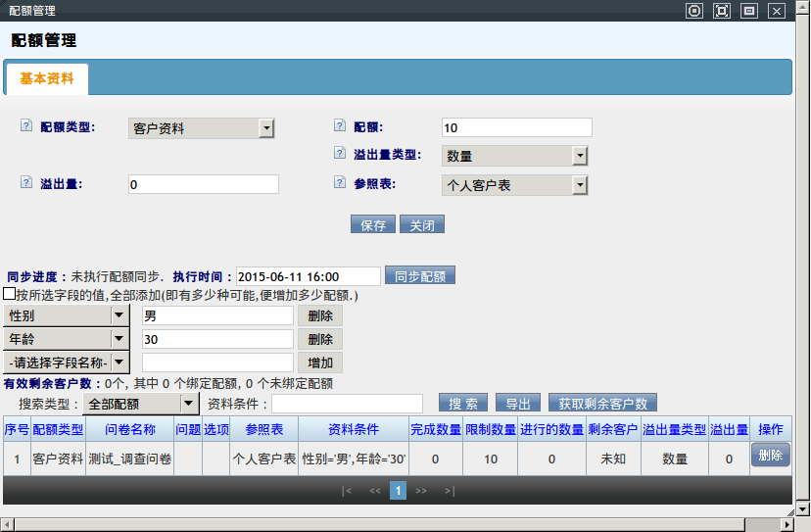Go to the next page arrow
This screenshot has height=532, width=811.
(x=421, y=491)
